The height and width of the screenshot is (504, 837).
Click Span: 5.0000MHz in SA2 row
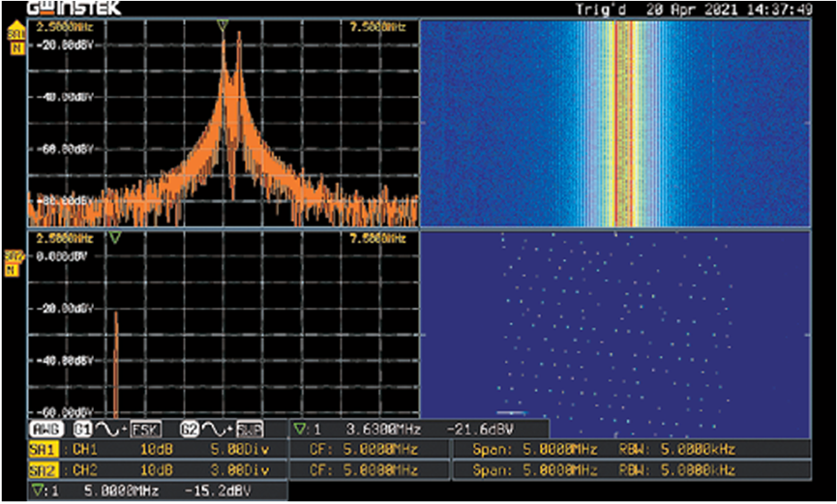[534, 470]
